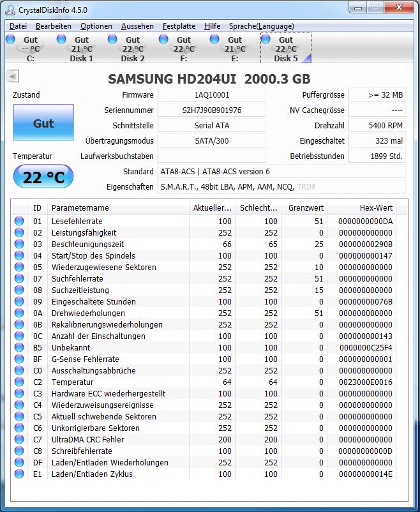Click the empty Laufwerksbuchstaben field
The image size is (420, 512).
[x=212, y=156]
